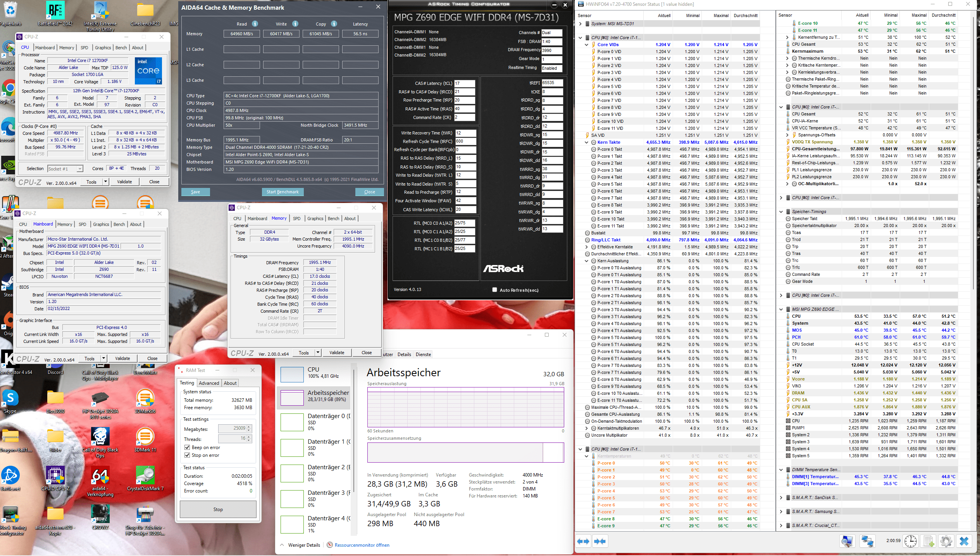Image resolution: width=980 pixels, height=556 pixels.
Task: Open Tools dropdown arrow in CPU-Z Memory window
Action: point(318,353)
